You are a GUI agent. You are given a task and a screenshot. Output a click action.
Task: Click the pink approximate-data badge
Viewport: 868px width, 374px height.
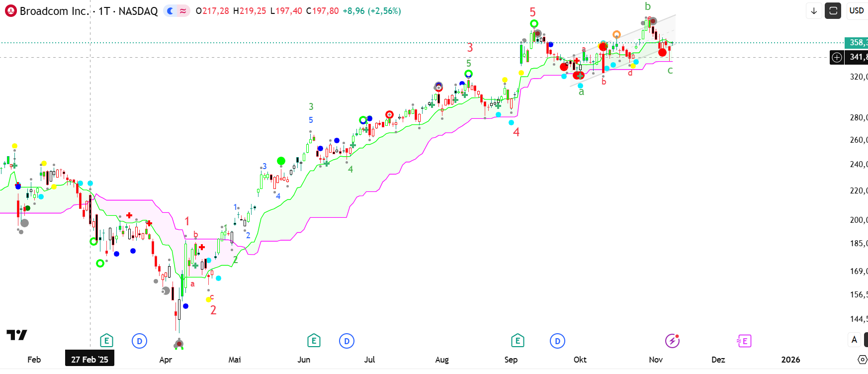click(183, 11)
